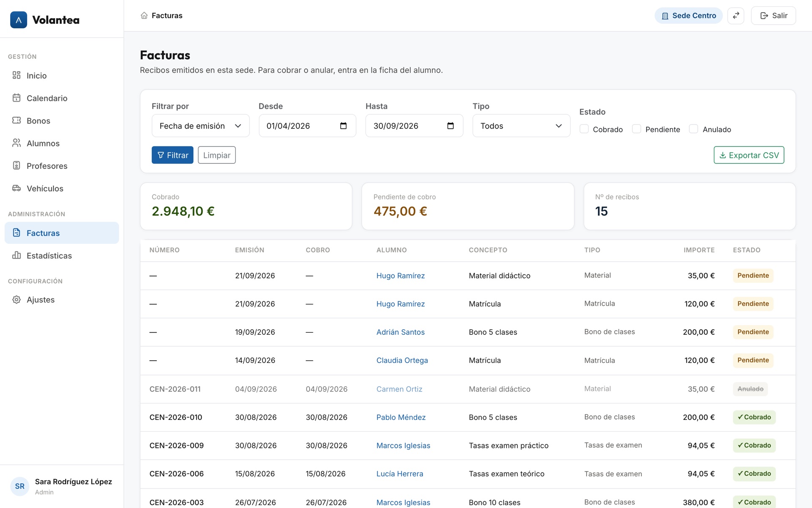The height and width of the screenshot is (508, 812).
Task: Click the home icon in the breadcrumb
Action: pos(144,16)
